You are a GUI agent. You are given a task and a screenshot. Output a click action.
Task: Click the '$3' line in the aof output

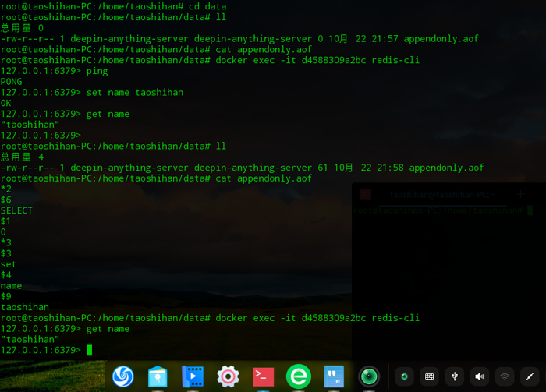click(x=6, y=253)
